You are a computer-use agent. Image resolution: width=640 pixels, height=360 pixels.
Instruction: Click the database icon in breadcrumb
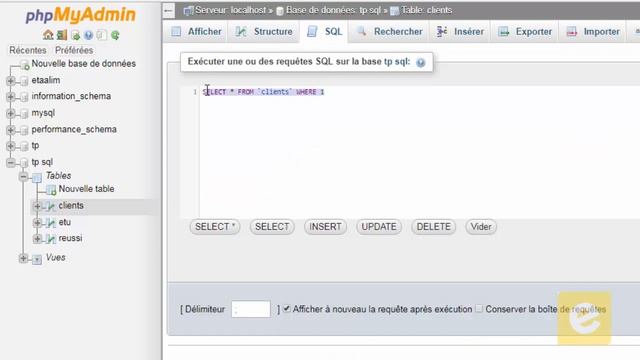[x=280, y=11]
